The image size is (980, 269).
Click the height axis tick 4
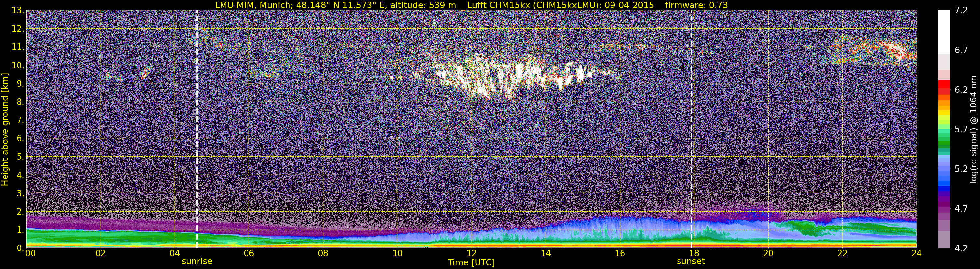20,175
